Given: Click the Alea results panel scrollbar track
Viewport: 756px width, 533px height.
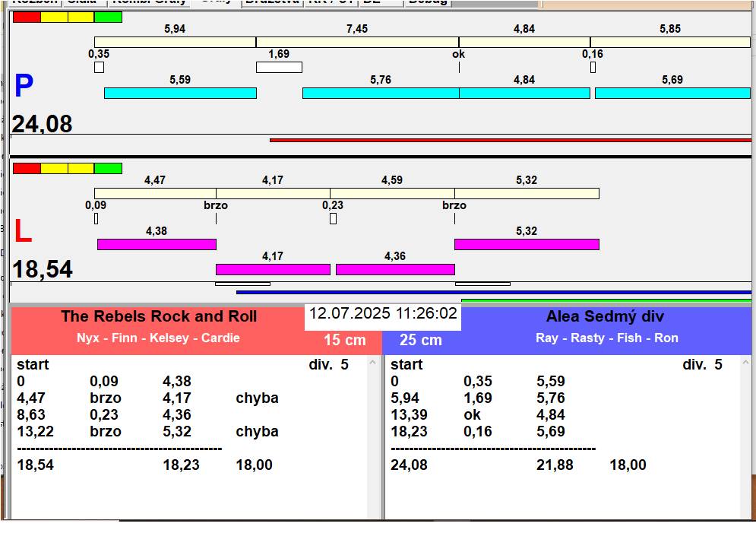Looking at the screenshot, I should coord(746,437).
